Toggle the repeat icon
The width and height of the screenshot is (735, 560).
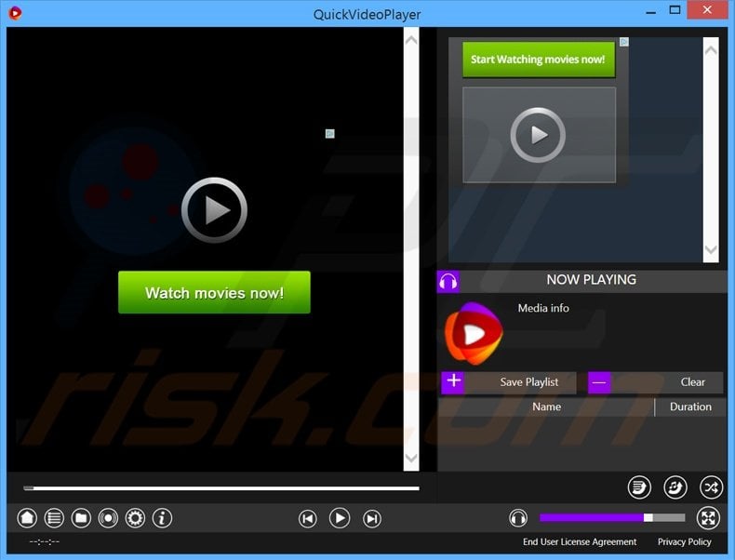point(675,487)
